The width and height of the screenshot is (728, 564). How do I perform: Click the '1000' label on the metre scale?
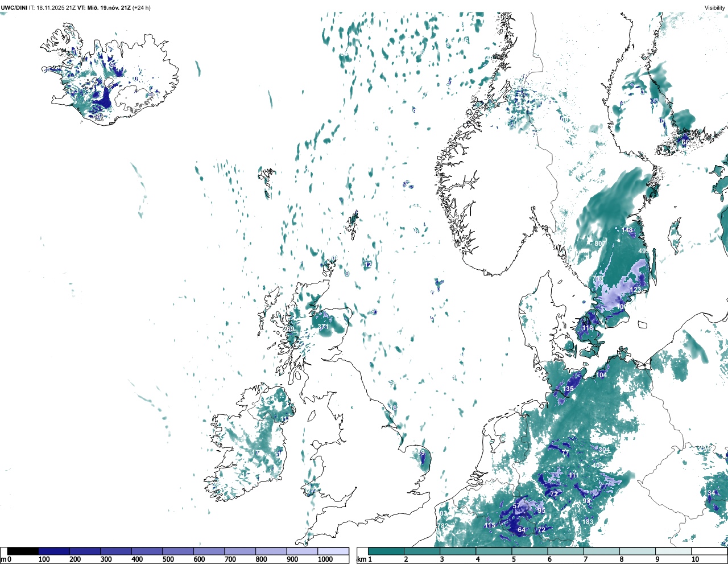(x=325, y=559)
